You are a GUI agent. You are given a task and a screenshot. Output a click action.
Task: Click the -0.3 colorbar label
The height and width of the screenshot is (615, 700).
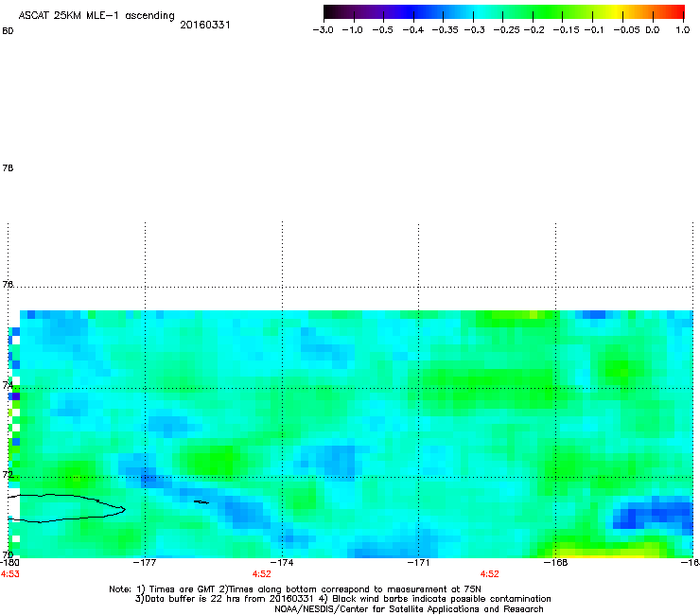coord(475,30)
